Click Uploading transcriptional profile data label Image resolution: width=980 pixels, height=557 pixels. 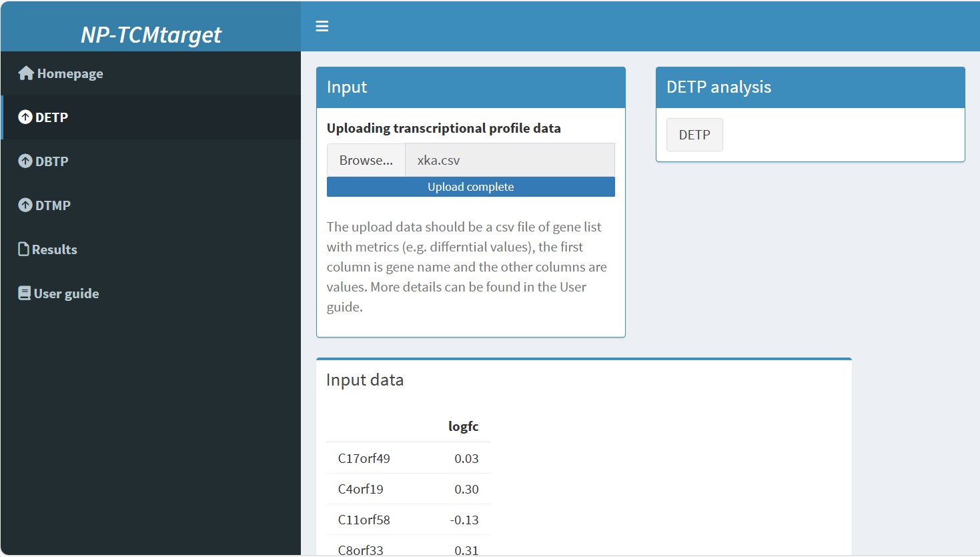pos(444,128)
